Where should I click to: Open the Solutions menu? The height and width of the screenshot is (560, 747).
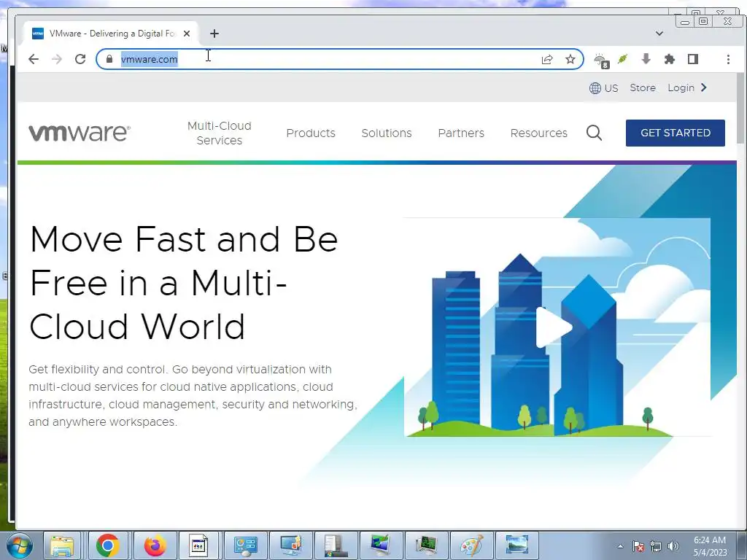[x=387, y=133]
